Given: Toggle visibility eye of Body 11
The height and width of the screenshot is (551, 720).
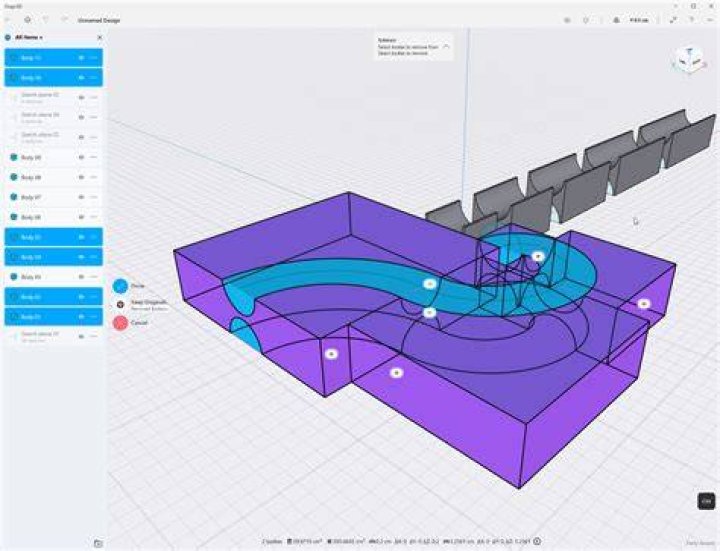Looking at the screenshot, I should (x=81, y=58).
